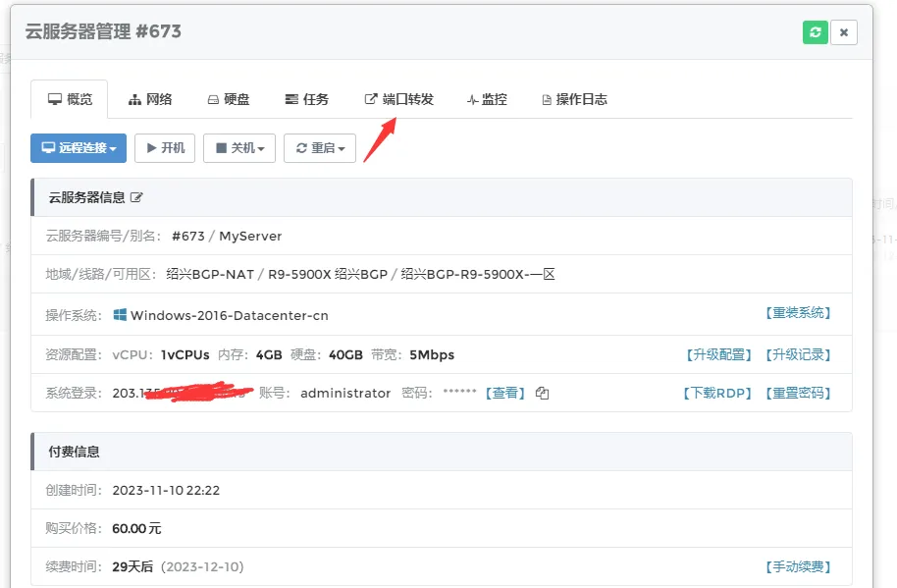The image size is (897, 588).
Task: Go to the 任务 tab
Action: 306,99
